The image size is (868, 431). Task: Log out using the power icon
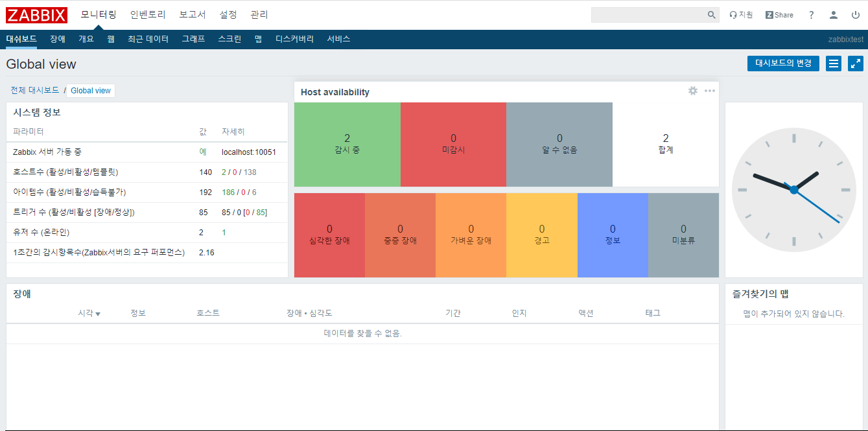tap(856, 15)
